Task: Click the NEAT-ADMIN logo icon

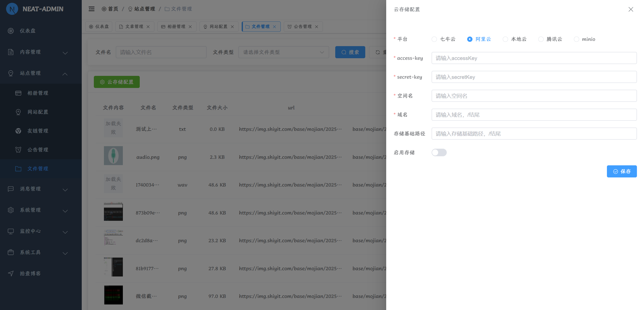Action: (12, 9)
